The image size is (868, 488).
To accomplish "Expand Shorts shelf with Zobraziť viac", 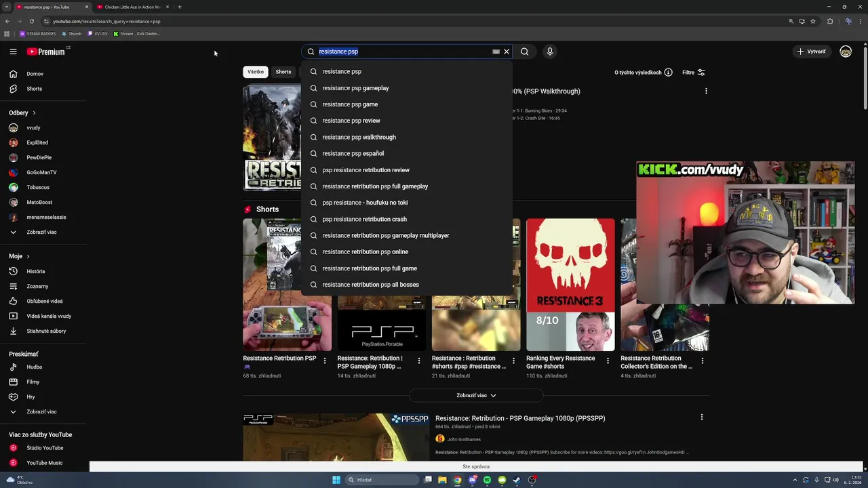I will pos(476,395).
